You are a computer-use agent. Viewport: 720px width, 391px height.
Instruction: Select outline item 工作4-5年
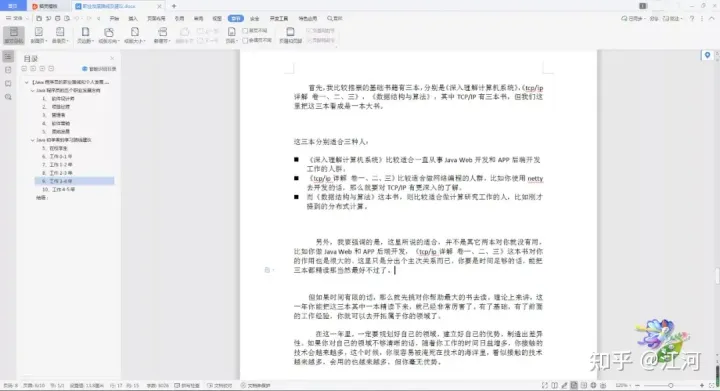(59, 190)
